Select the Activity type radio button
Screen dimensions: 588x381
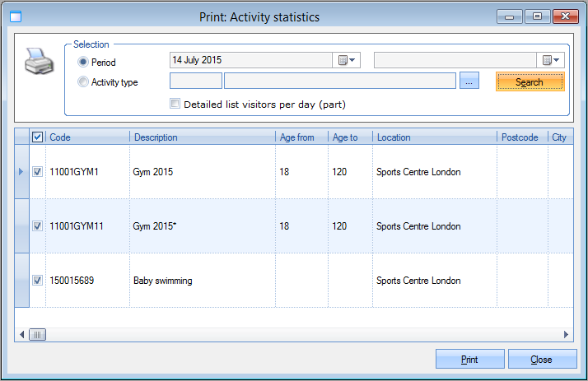pos(82,81)
